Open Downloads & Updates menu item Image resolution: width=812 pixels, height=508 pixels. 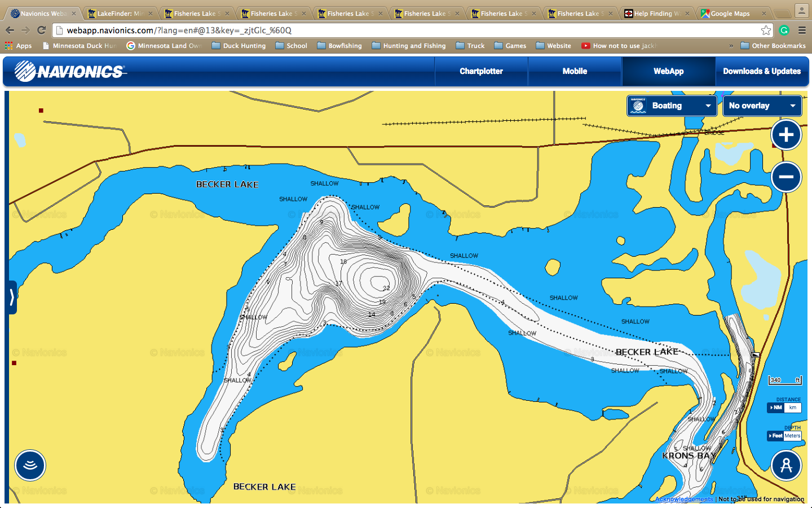point(762,71)
